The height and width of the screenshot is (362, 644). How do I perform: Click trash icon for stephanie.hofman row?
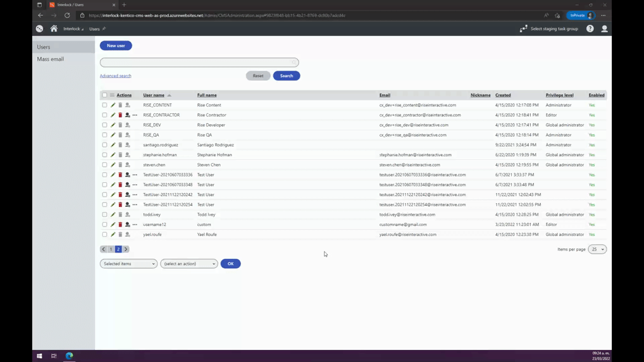120,155
